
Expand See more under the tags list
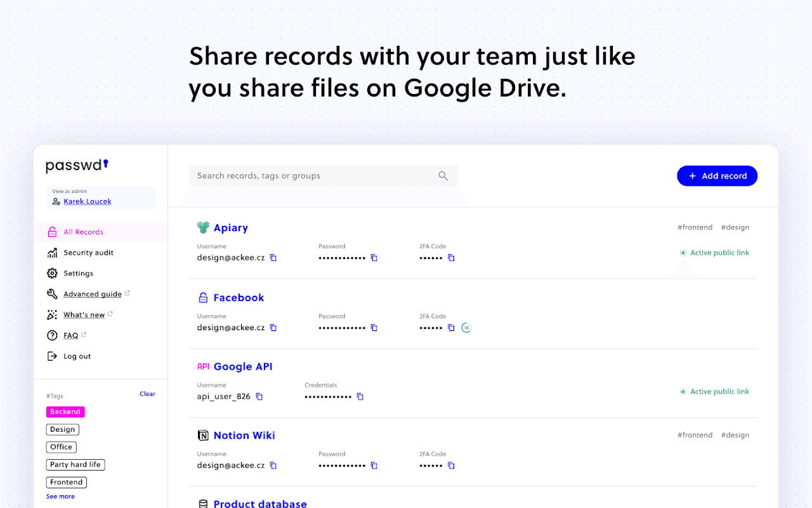[x=61, y=496]
